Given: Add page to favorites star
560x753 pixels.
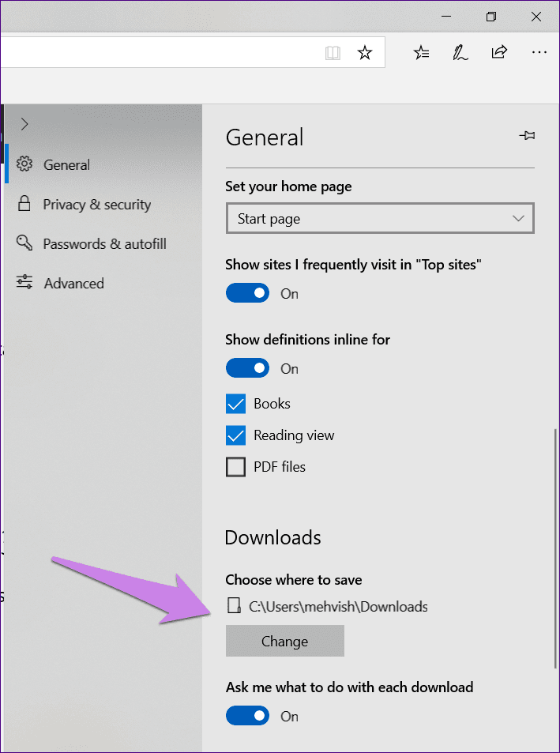Looking at the screenshot, I should coord(365,53).
